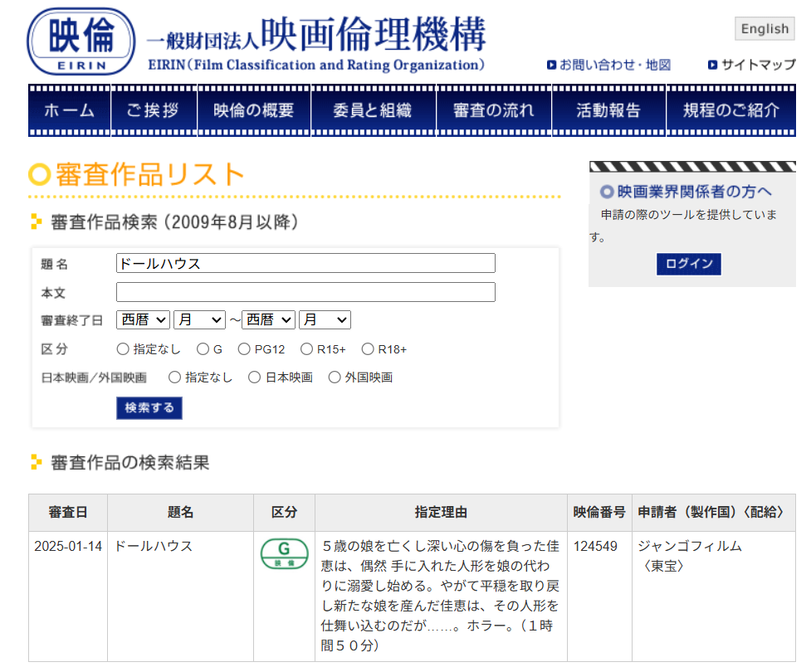Open 映倫の概要 menu item
Viewport: 811px width, 672px height.
[x=253, y=110]
